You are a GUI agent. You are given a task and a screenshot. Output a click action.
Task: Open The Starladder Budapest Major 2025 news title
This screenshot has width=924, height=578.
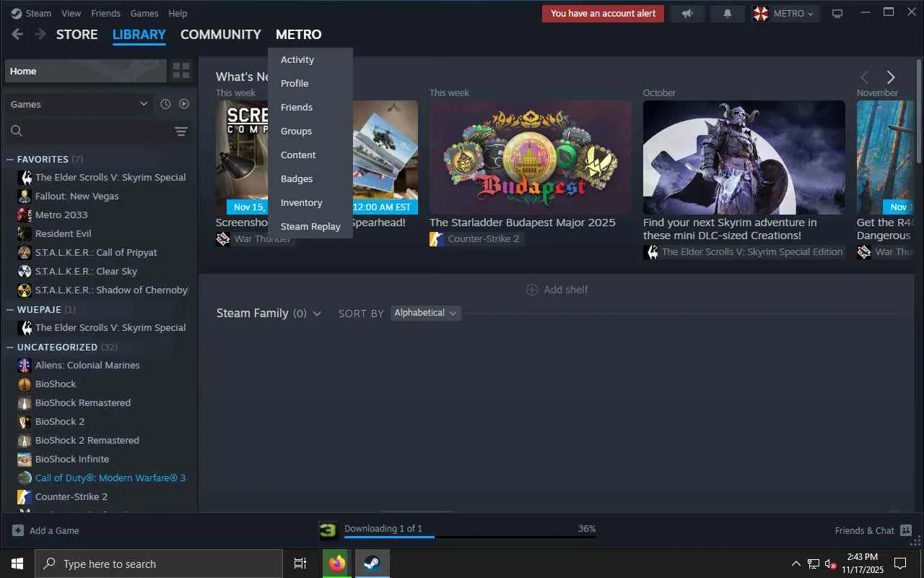click(x=523, y=223)
